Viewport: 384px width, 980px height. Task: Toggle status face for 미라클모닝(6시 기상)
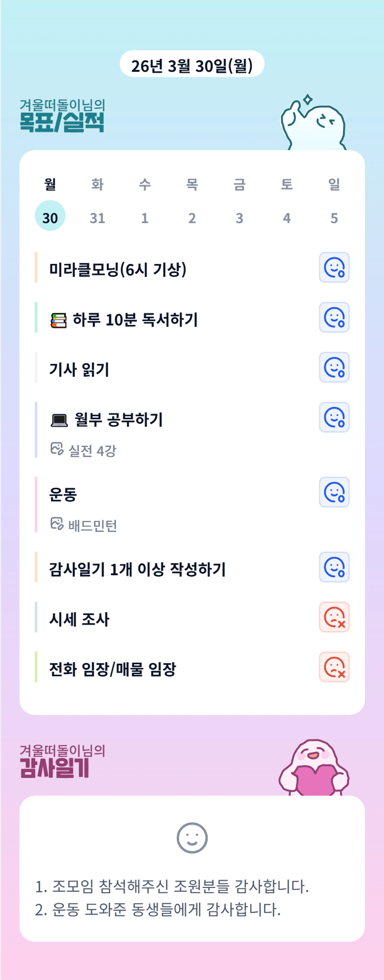pyautogui.click(x=334, y=268)
